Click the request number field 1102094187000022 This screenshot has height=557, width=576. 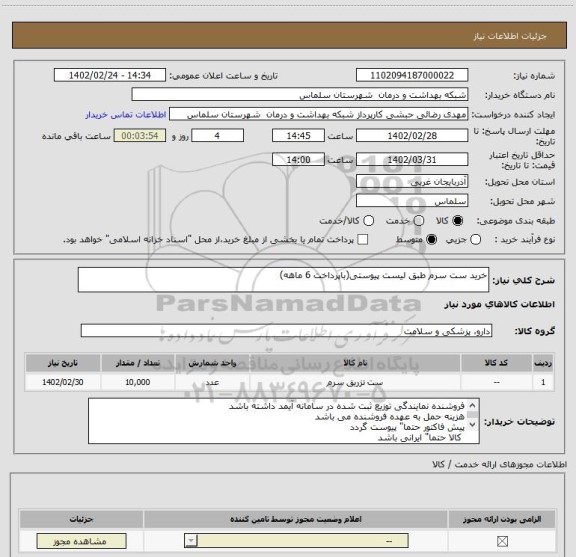click(412, 75)
